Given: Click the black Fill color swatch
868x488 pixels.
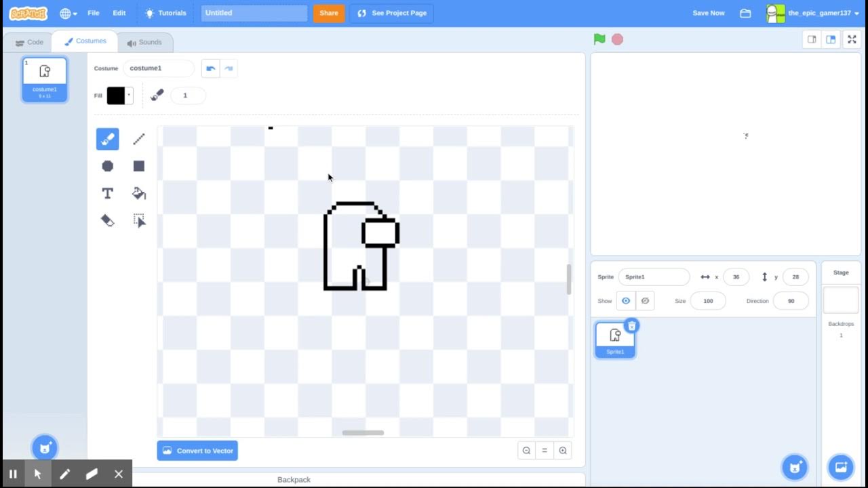Looking at the screenshot, I should pyautogui.click(x=116, y=96).
